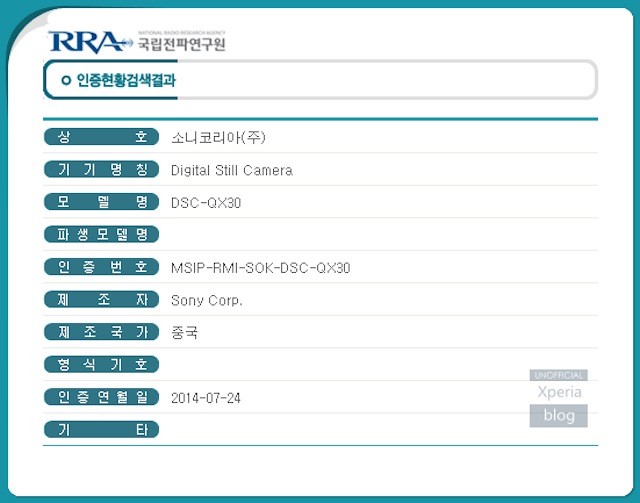Click the 인증연월일 field label

coord(101,397)
